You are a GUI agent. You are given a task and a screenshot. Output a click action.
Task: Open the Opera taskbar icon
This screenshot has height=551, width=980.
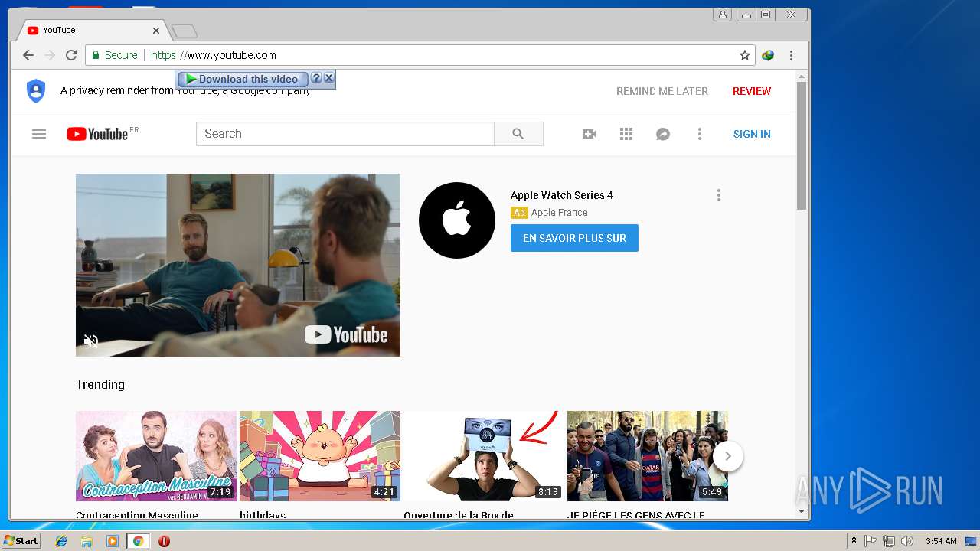164,541
